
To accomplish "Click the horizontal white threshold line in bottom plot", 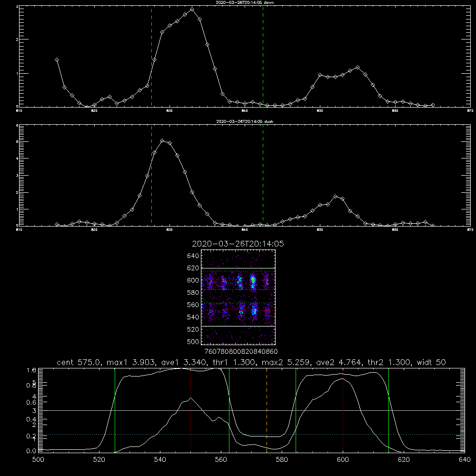I will click(251, 410).
